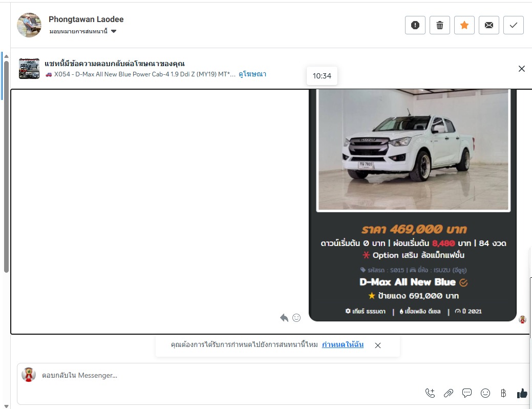Click the ราคา 469,000 บาท price text
Viewport: 532px width, 409px height.
[x=414, y=229]
